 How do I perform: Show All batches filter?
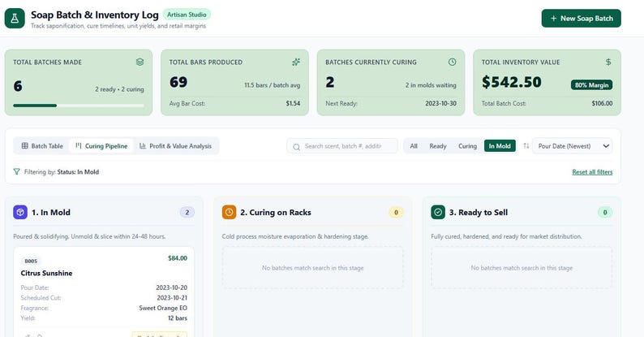414,146
